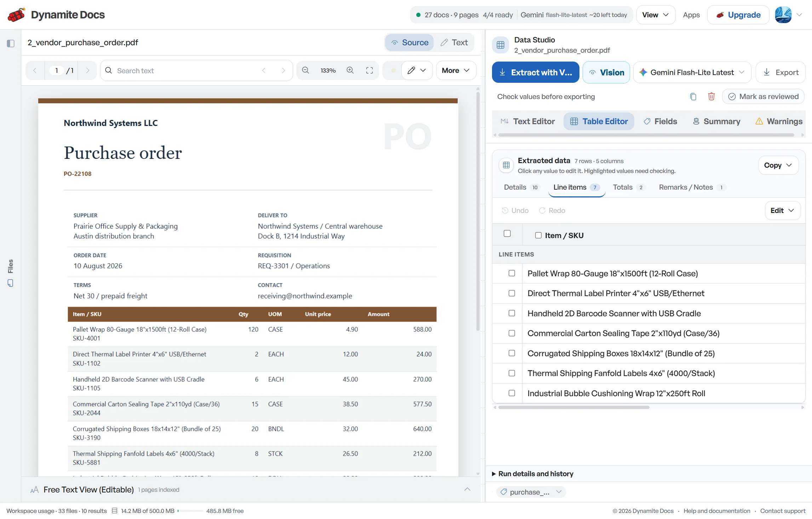This screenshot has width=812, height=519.
Task: Click the green docs-ready status dot
Action: [418, 15]
